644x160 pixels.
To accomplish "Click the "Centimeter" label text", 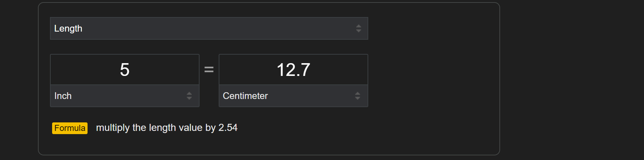I will point(245,96).
